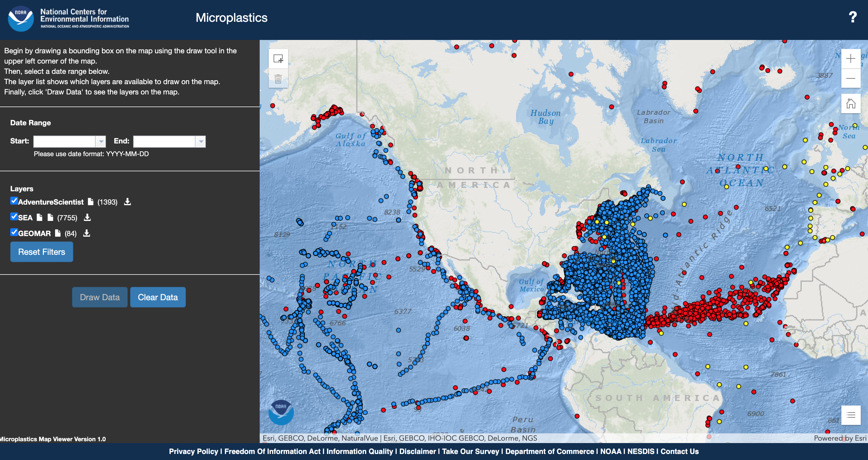Open the map legend list icon

850,415
